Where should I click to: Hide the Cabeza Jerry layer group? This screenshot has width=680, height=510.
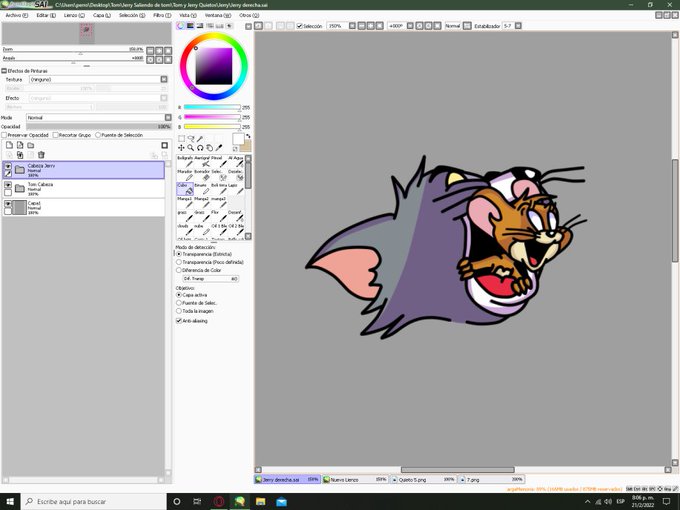[8, 166]
